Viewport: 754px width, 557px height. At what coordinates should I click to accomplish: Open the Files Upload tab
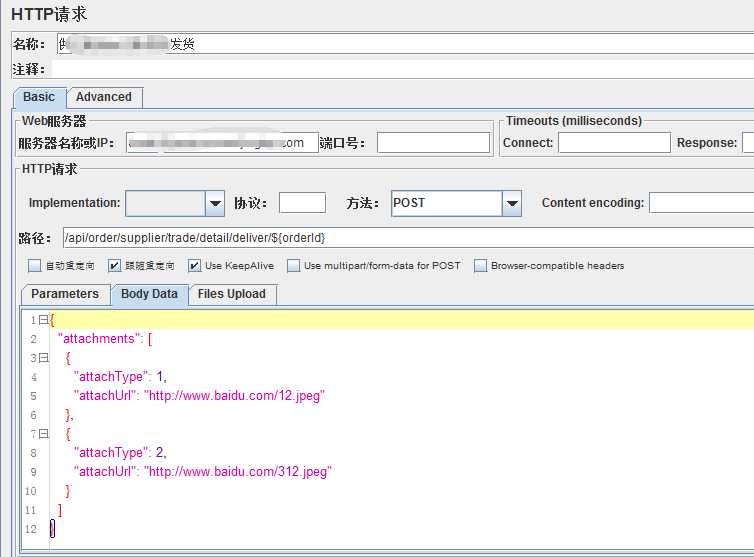232,294
